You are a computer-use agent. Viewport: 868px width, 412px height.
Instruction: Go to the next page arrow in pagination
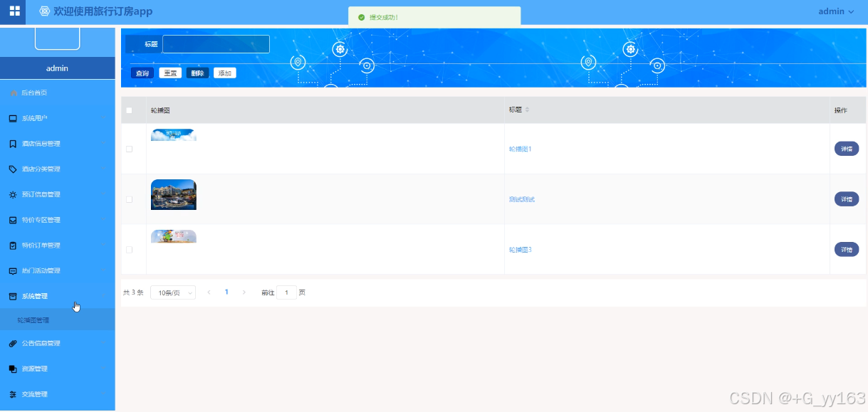(244, 292)
